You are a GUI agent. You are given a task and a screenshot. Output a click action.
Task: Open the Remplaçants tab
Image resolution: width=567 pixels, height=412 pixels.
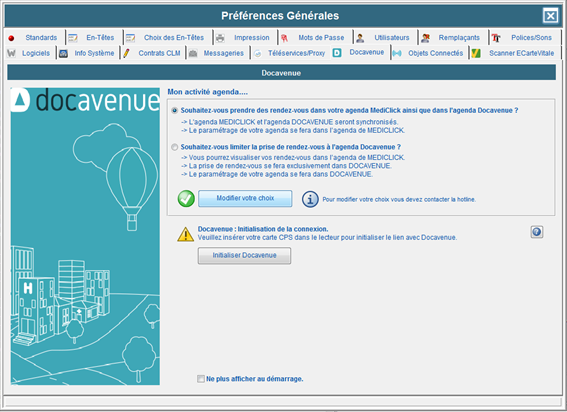(x=459, y=38)
